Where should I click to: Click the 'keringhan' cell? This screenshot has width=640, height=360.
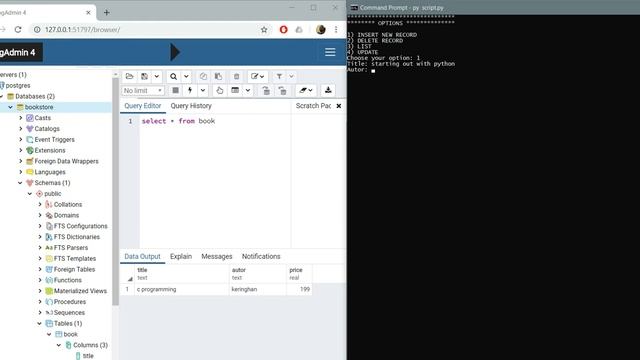tap(258, 289)
